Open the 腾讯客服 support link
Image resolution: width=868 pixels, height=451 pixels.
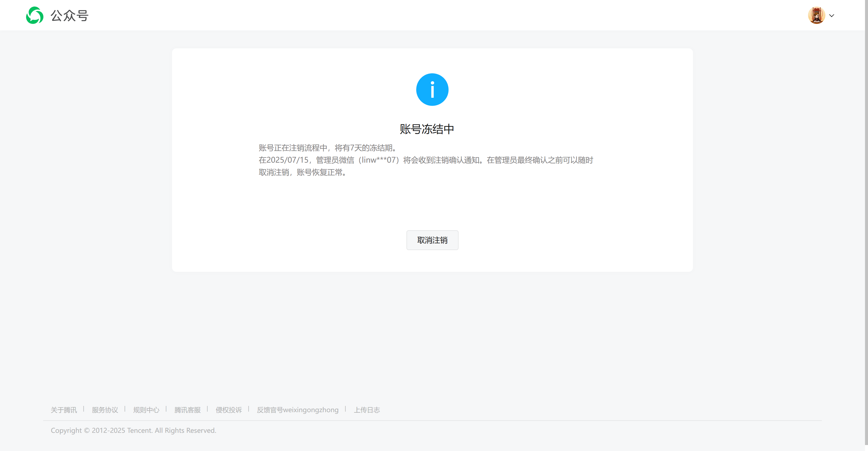point(187,410)
